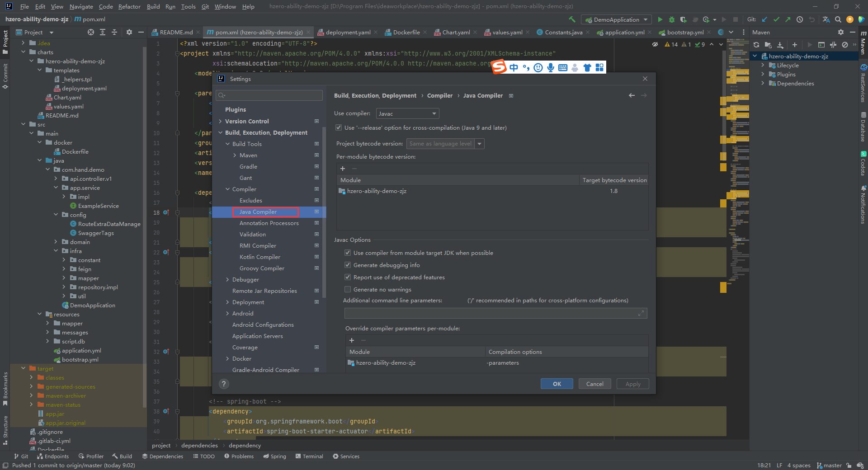Click inside the Settings search field
The width and height of the screenshot is (868, 470).
click(x=269, y=95)
